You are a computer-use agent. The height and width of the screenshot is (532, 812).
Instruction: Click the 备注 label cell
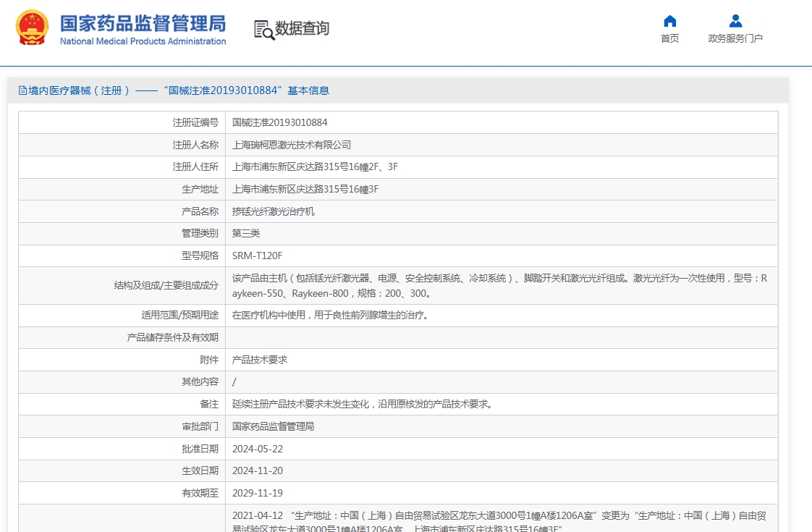click(x=122, y=404)
